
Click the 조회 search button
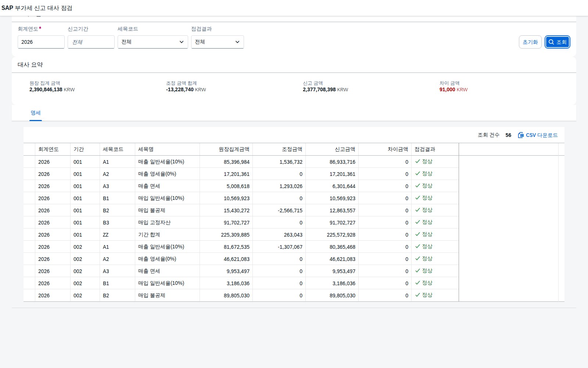pyautogui.click(x=557, y=42)
